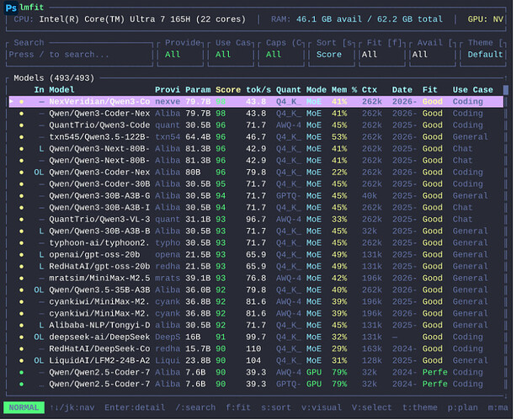The image size is (527, 420).
Task: Click the s:sort hint in status bar
Action: 276,407
